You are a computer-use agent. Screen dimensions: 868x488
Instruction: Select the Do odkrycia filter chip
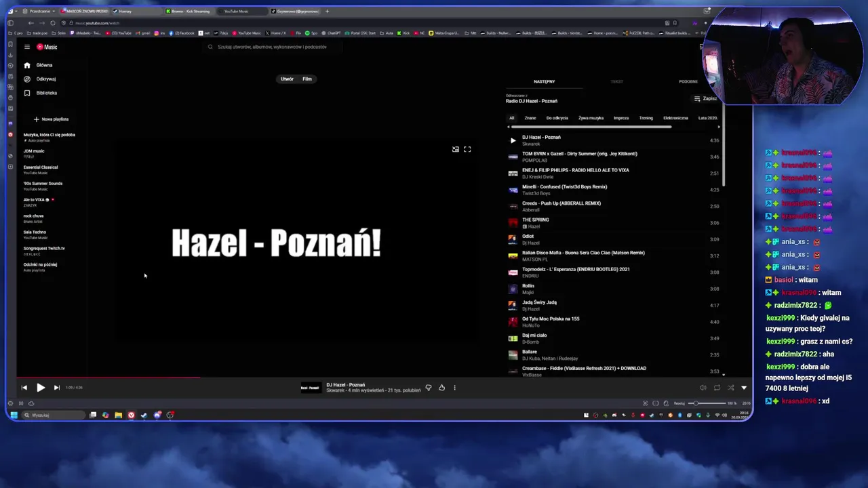(x=557, y=118)
